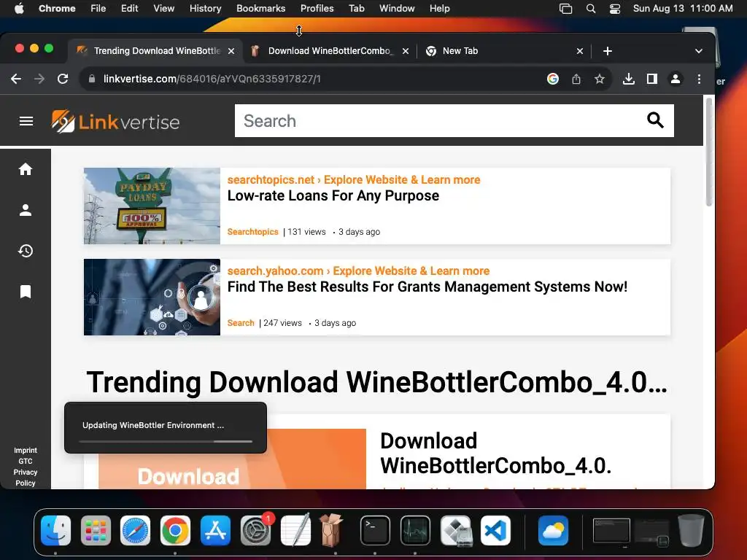This screenshot has height=560, width=747.
Task: Bookmark this tab with the star
Action: point(600,79)
